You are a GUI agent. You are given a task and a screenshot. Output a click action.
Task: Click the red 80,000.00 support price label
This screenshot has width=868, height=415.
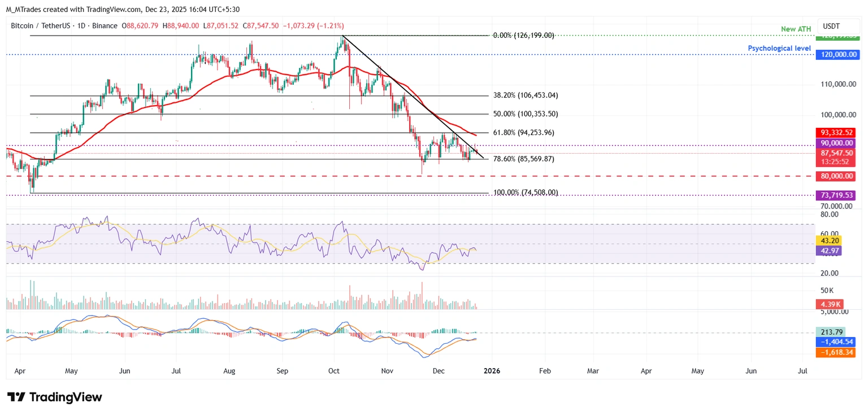tap(837, 176)
